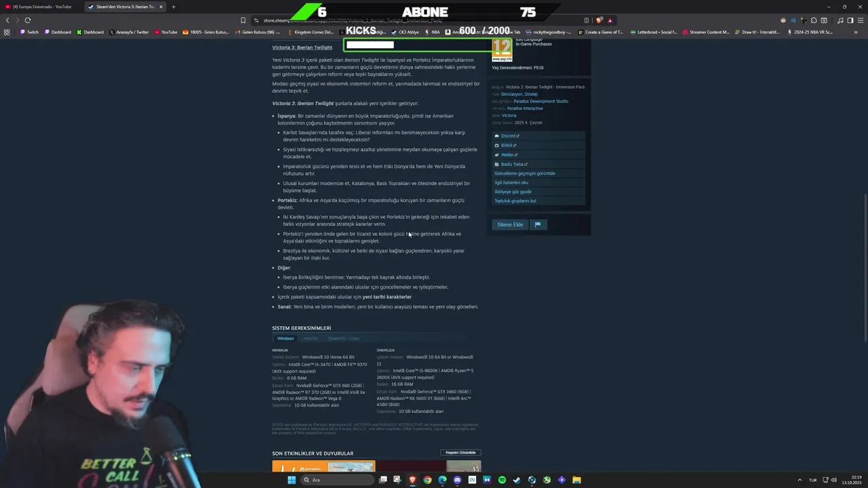This screenshot has height=488, width=868.
Task: Switch the TUR keyboard language indicator
Action: coord(812,480)
